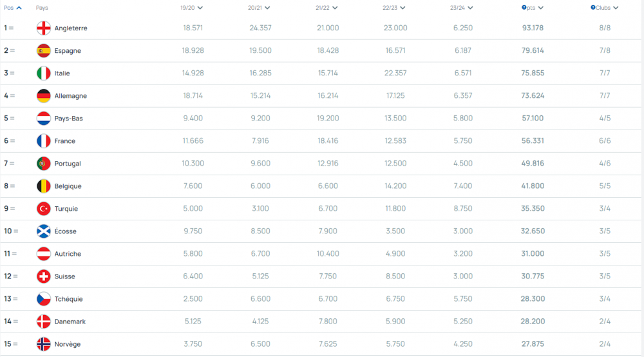This screenshot has width=644, height=357.
Task: Click the Pays column header
Action: [x=42, y=8]
